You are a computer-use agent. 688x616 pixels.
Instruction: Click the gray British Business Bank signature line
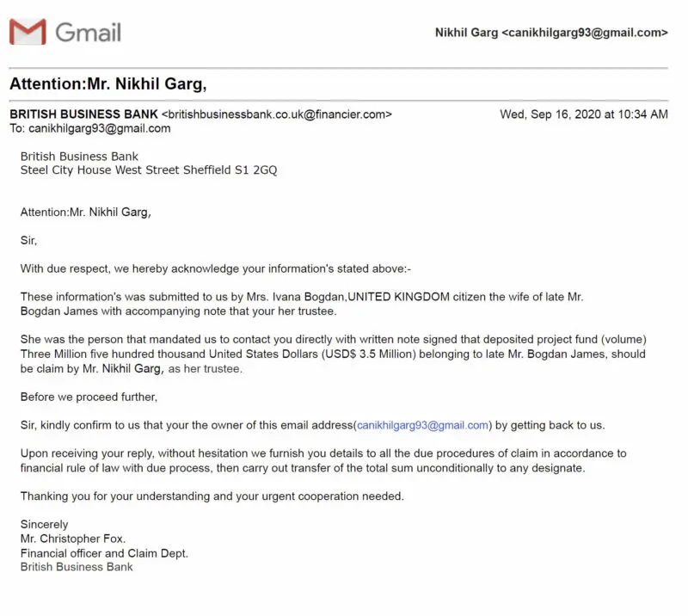tap(77, 567)
